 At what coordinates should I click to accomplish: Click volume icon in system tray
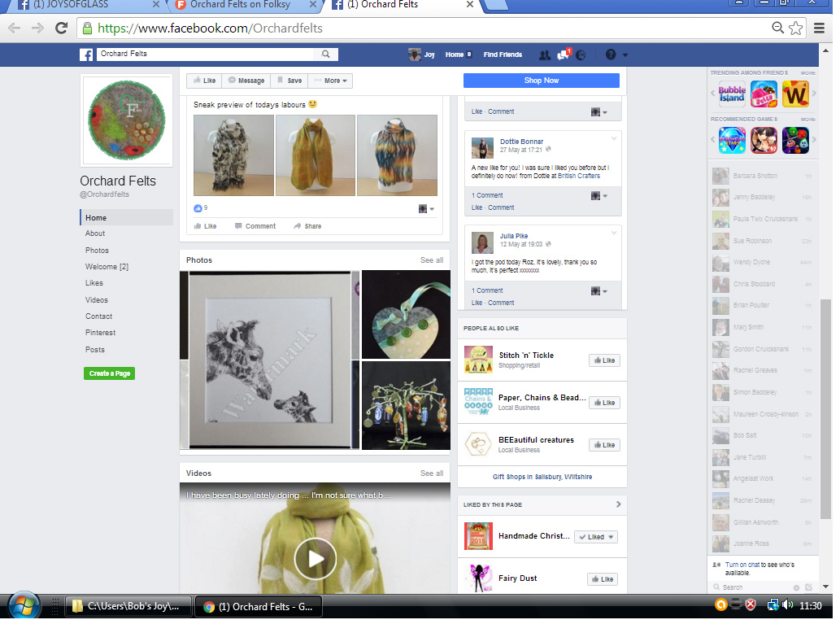(x=787, y=605)
